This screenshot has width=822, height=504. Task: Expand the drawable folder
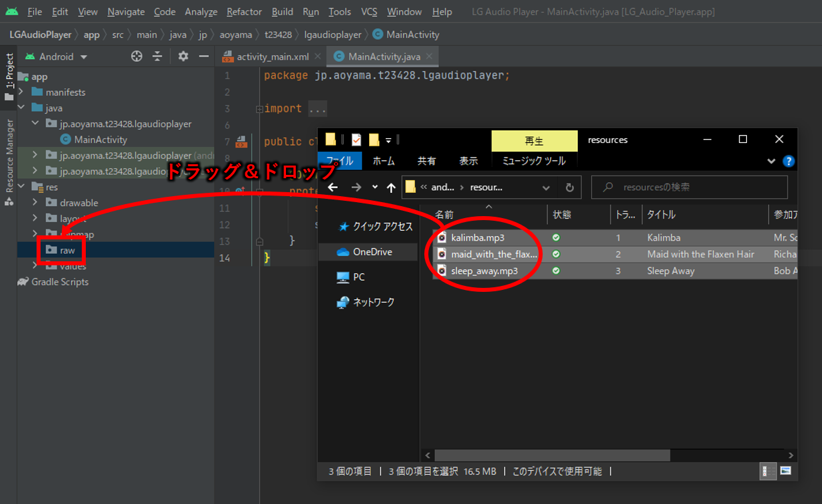pyautogui.click(x=35, y=203)
